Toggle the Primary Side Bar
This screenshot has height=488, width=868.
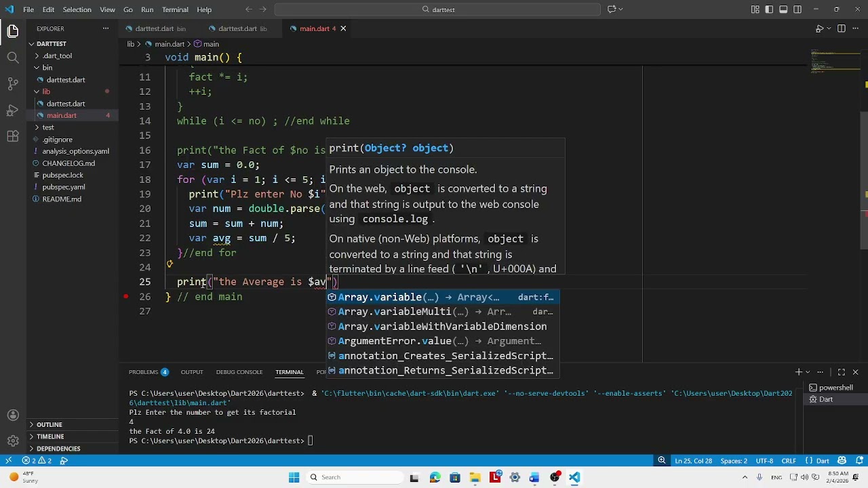click(x=769, y=9)
